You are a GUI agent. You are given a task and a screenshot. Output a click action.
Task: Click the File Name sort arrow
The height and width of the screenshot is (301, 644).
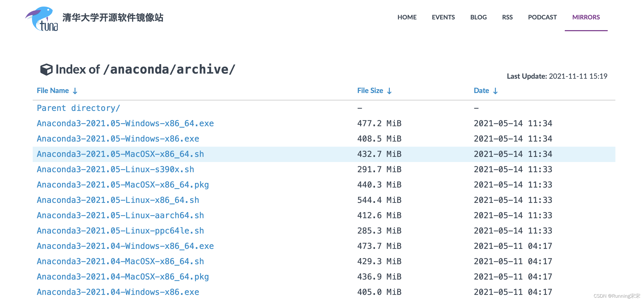(75, 91)
